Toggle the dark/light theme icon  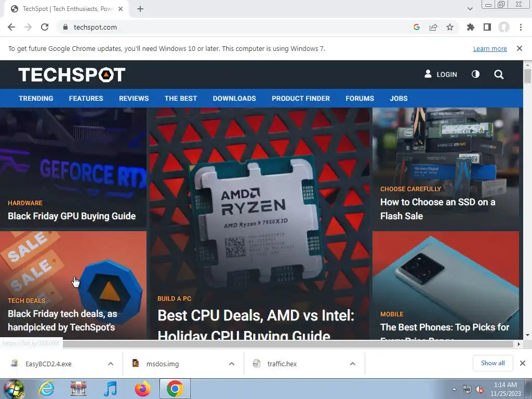[476, 74]
